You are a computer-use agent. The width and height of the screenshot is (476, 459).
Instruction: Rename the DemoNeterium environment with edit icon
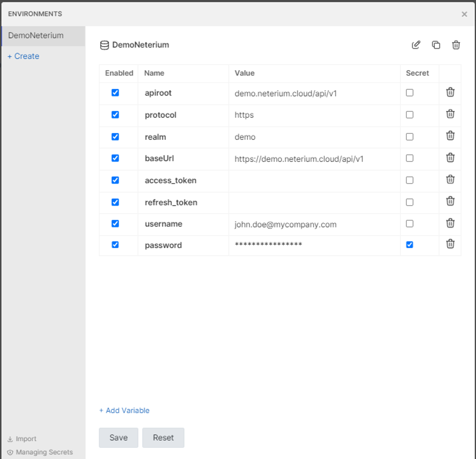tap(416, 45)
